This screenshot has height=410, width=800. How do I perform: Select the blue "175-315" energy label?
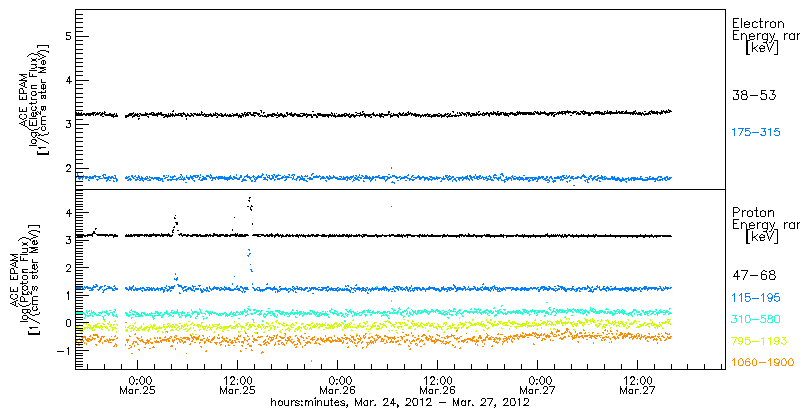pyautogui.click(x=756, y=133)
